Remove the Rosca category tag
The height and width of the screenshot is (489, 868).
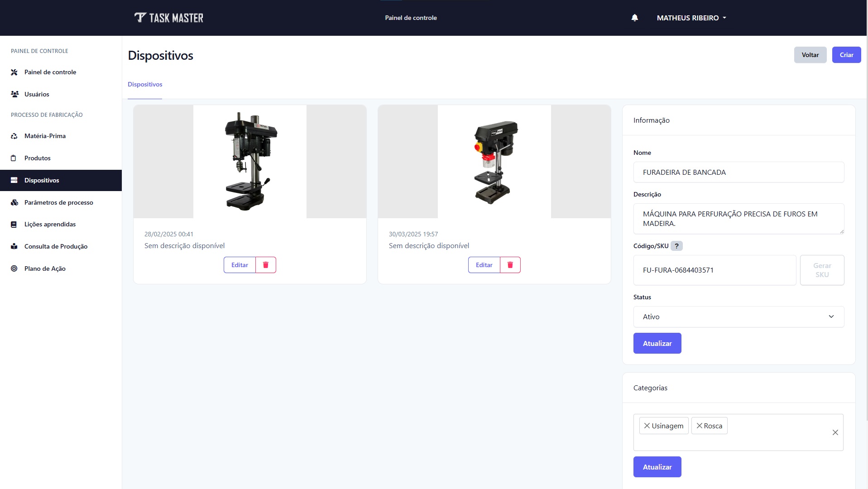[x=699, y=426]
